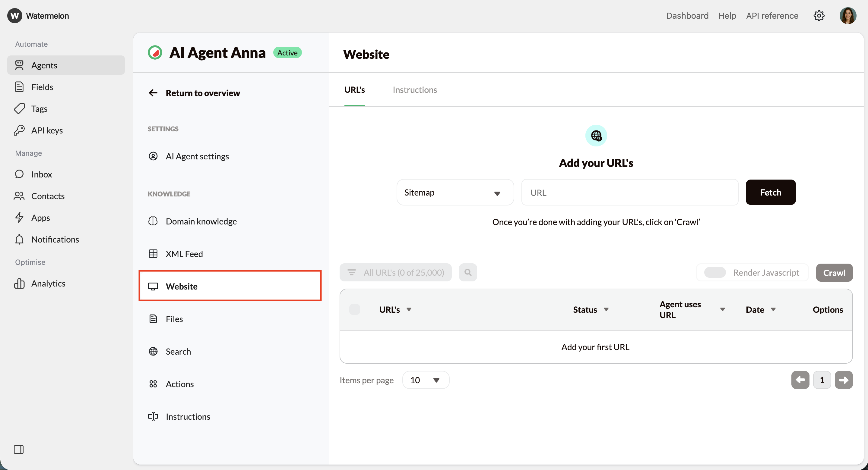Click into the URL input field
The image size is (868, 470).
(629, 192)
